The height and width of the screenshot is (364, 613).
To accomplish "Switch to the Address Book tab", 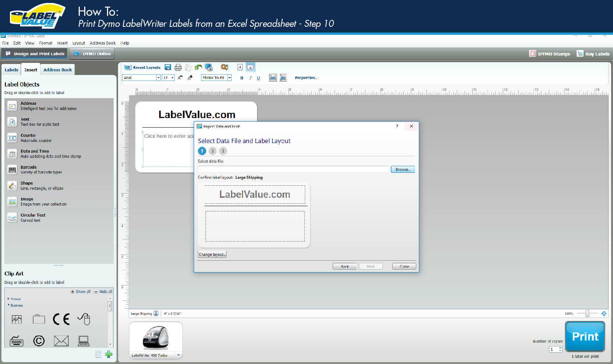I will (x=57, y=69).
